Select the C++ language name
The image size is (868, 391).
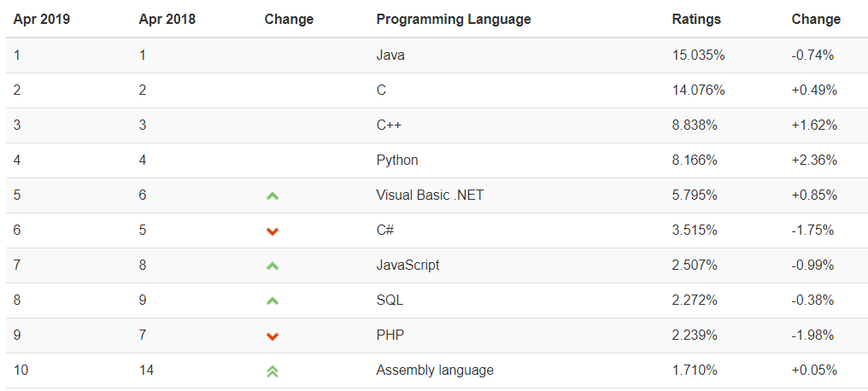tap(390, 125)
